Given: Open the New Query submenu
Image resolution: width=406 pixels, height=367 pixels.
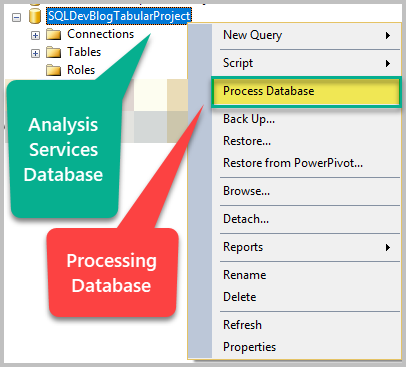Looking at the screenshot, I should [306, 35].
